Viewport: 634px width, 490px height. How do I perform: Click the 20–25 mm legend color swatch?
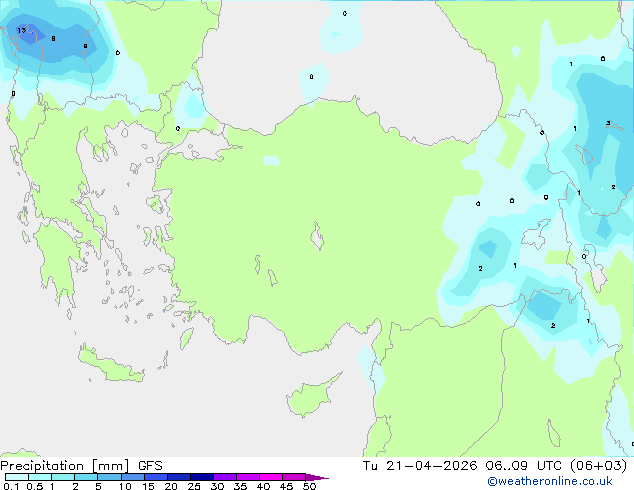coord(178,477)
